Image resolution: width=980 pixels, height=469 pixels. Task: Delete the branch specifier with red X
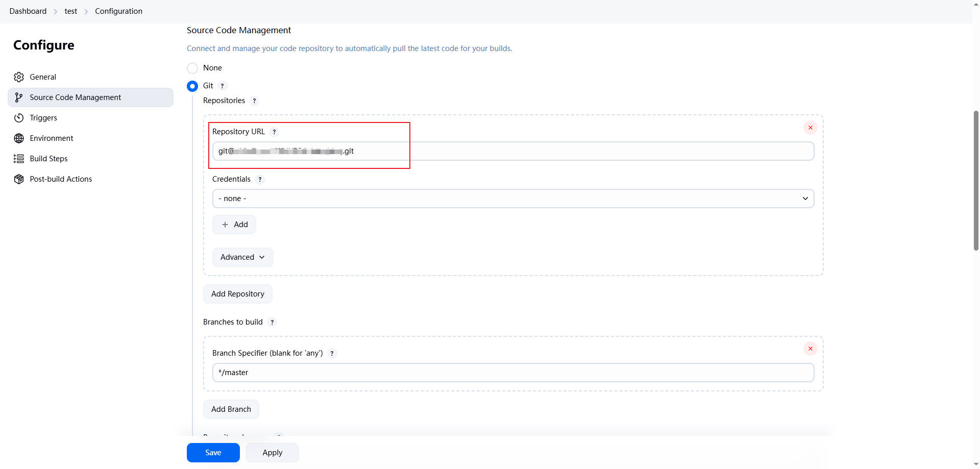pos(810,349)
